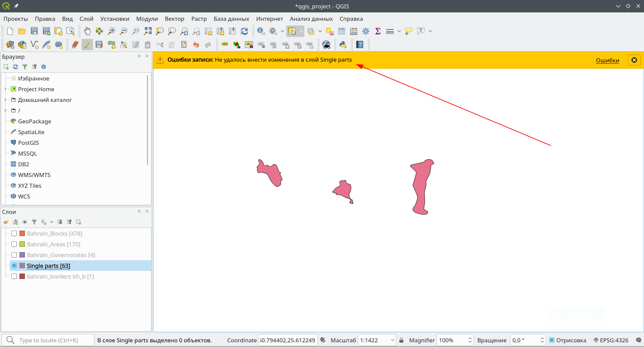The height and width of the screenshot is (347, 644).
Task: Open the Масштаб scale dropdown
Action: click(x=392, y=340)
